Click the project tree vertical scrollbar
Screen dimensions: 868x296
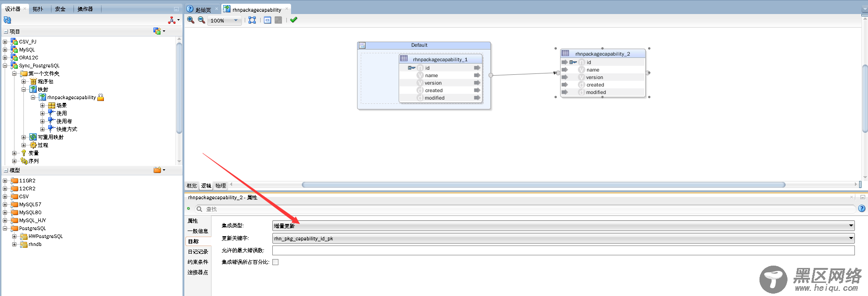(x=179, y=88)
